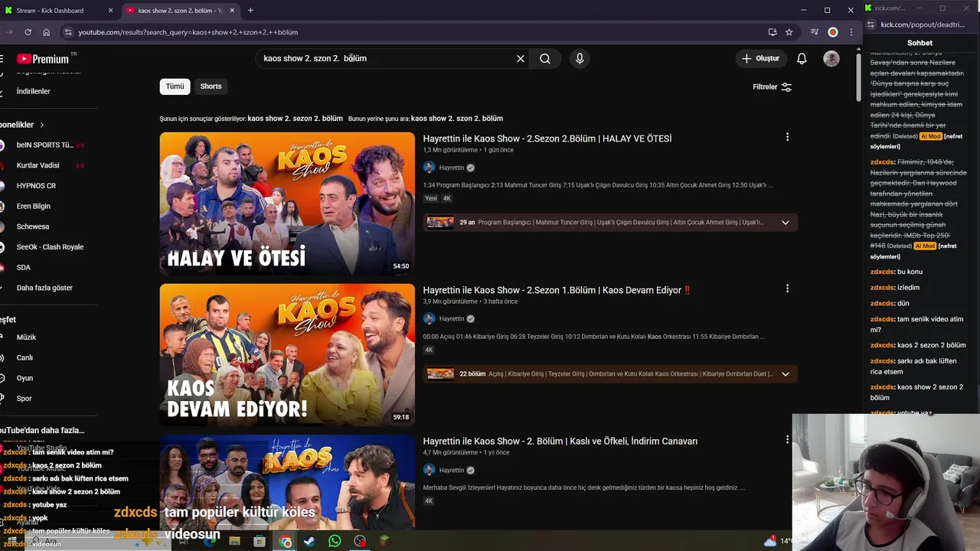Open 2.Sezon 1.Bölüm Kaos Devam Ediyor title
Screen dimensions: 980x551
[557, 290]
